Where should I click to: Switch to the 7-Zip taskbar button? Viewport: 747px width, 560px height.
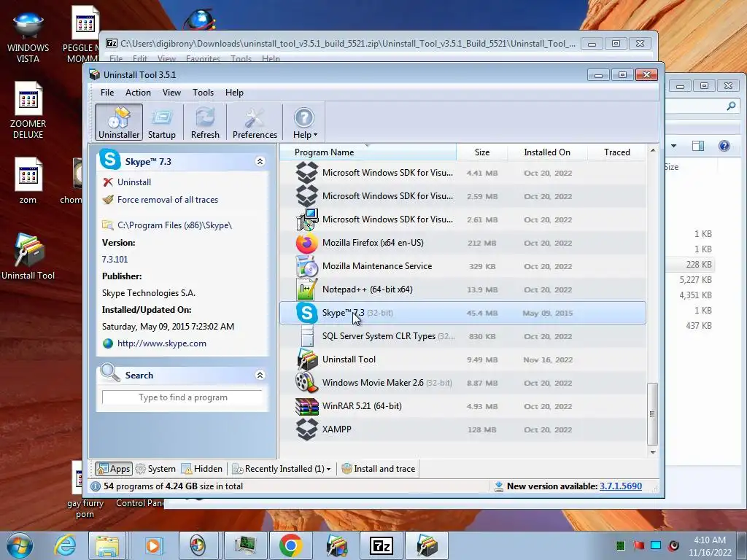click(x=381, y=545)
